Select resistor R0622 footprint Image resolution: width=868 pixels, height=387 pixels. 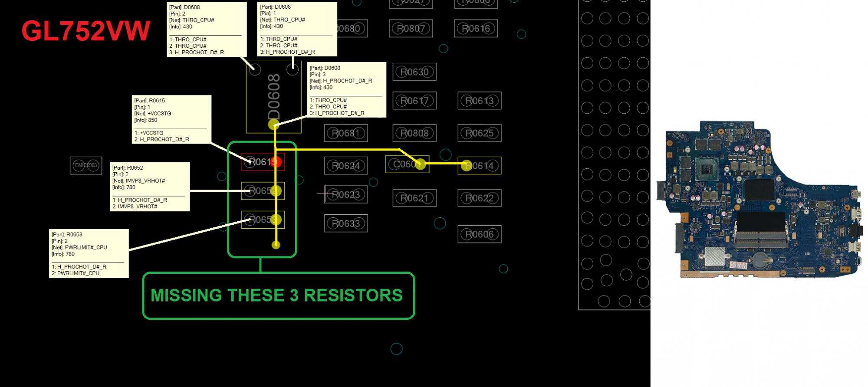coord(480,198)
